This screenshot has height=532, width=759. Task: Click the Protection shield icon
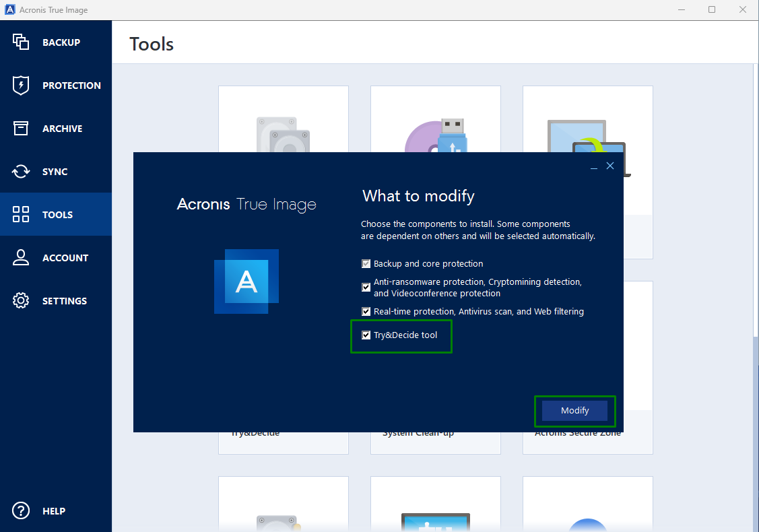pyautogui.click(x=20, y=85)
